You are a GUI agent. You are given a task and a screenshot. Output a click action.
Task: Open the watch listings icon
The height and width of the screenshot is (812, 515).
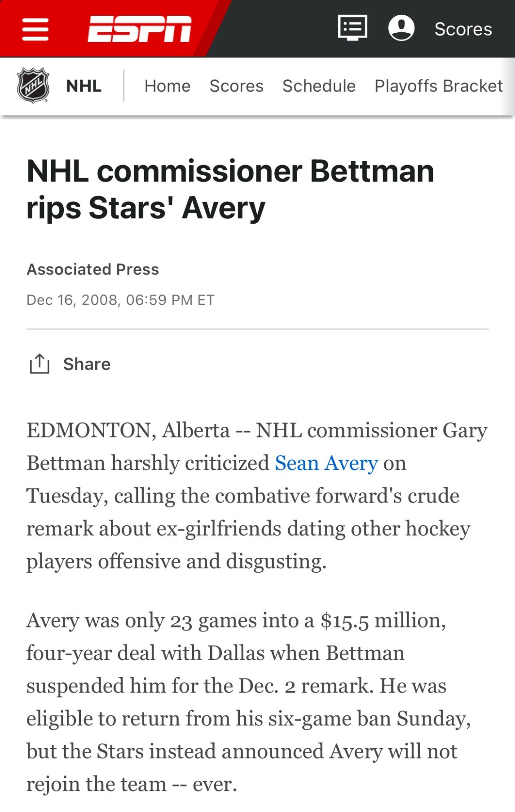pos(352,28)
